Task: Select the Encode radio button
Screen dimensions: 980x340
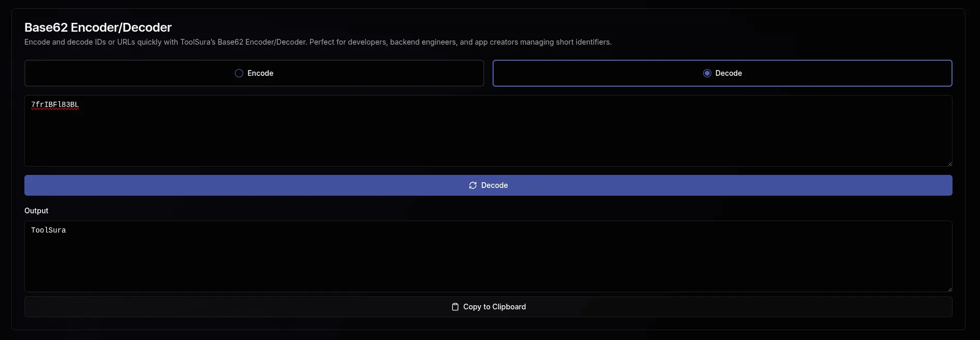Action: point(239,73)
